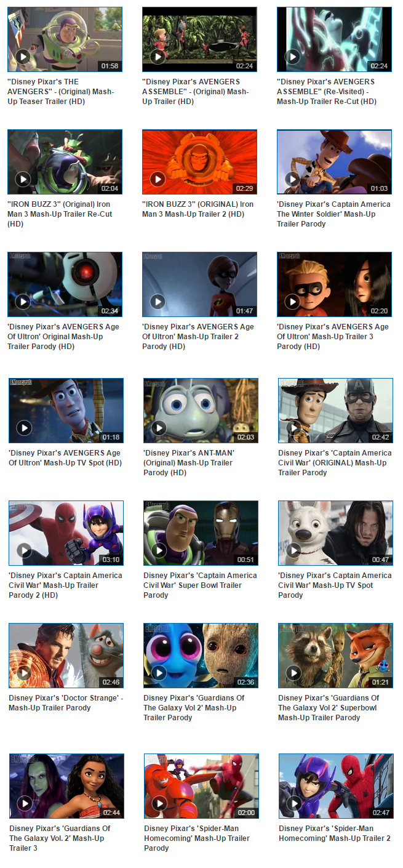Play the 'AVENGERS ASSEMBLE' (Original) Mash-Up Trailer video
403x868 pixels.
199,39
